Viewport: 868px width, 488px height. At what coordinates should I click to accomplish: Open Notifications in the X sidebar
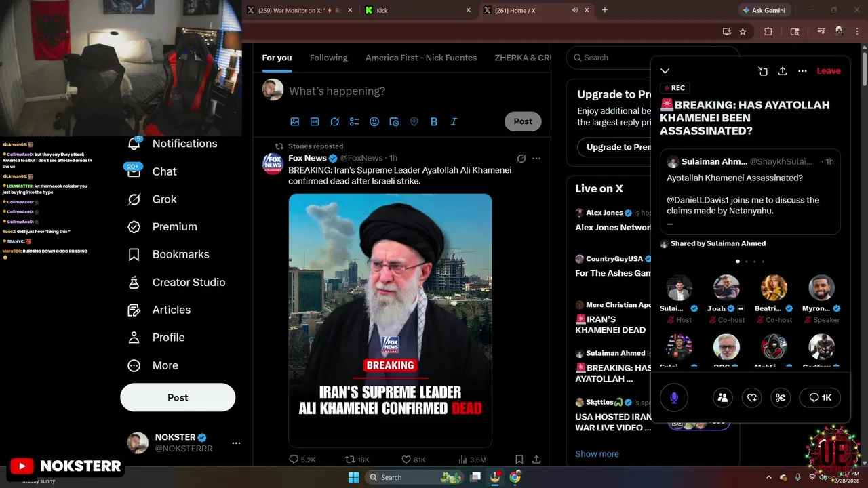(x=172, y=144)
